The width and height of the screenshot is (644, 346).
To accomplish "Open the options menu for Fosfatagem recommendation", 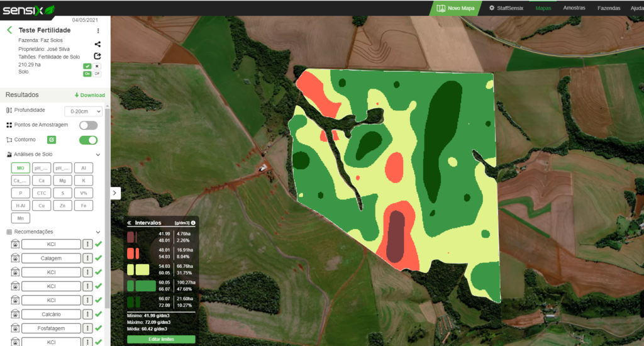I will coord(88,328).
